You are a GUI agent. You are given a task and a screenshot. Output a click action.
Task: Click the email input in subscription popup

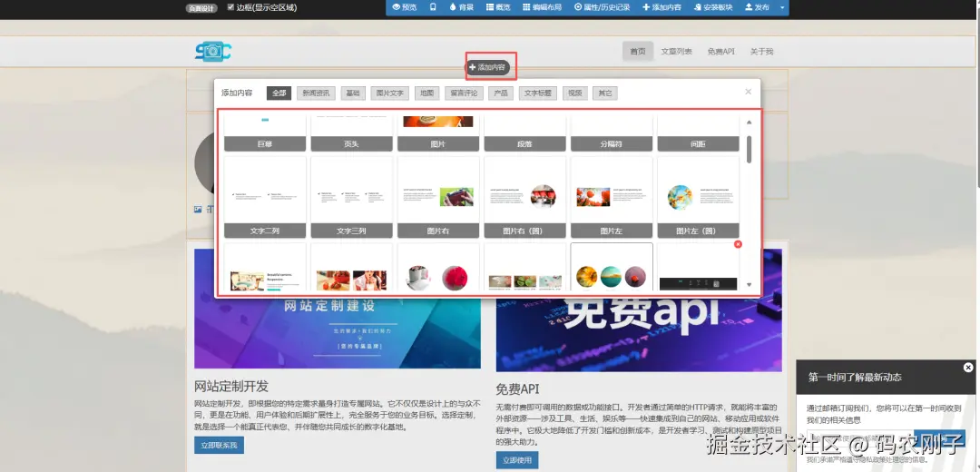(858, 438)
